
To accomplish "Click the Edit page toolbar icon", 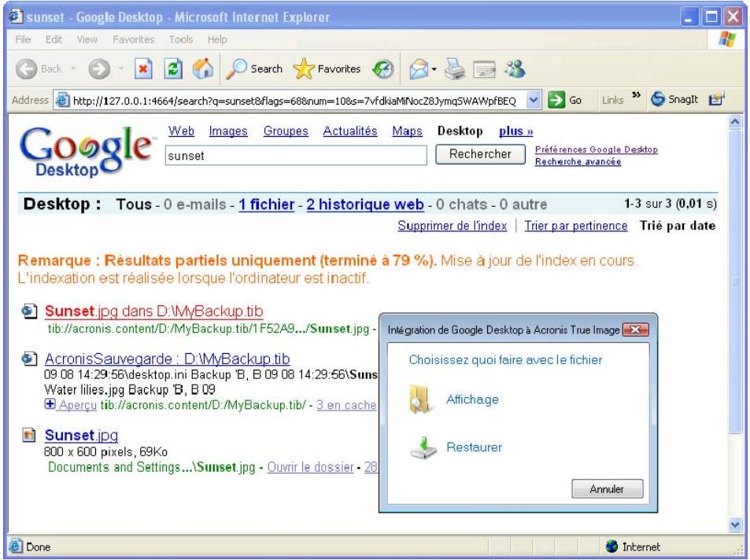I will click(484, 69).
